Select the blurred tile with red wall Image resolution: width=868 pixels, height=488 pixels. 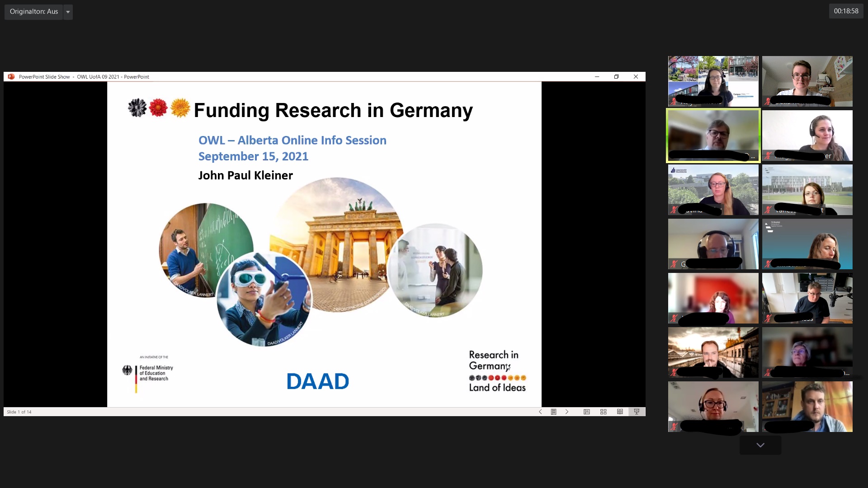713,298
